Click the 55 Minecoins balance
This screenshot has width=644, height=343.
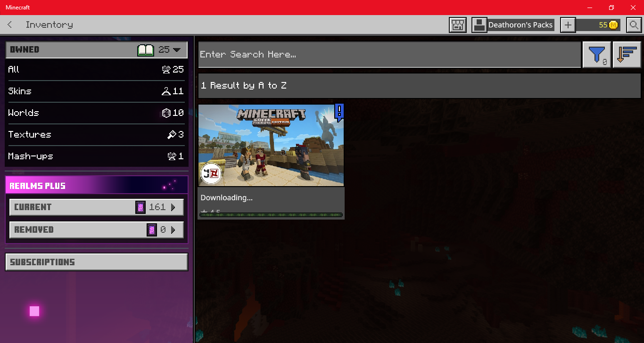599,25
